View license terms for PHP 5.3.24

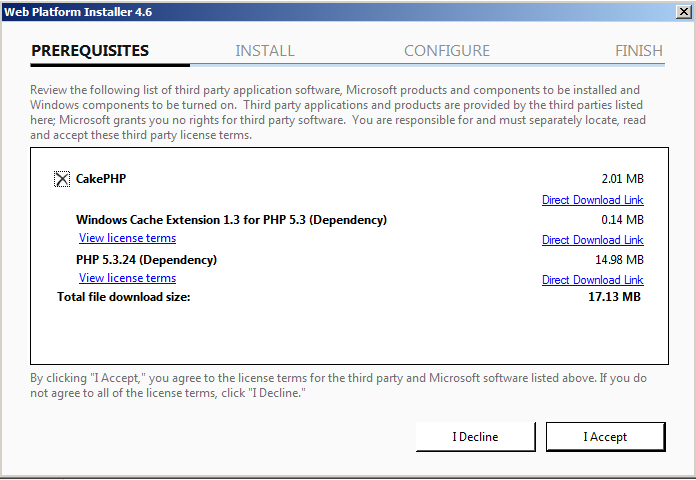coord(127,278)
